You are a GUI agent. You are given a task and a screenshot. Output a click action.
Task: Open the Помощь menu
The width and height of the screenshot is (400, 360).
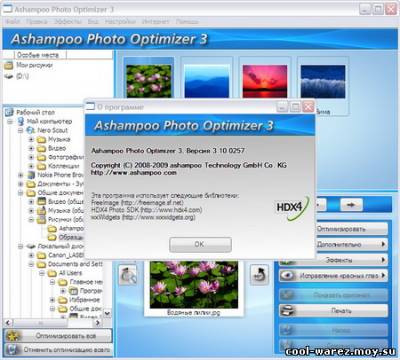click(187, 21)
